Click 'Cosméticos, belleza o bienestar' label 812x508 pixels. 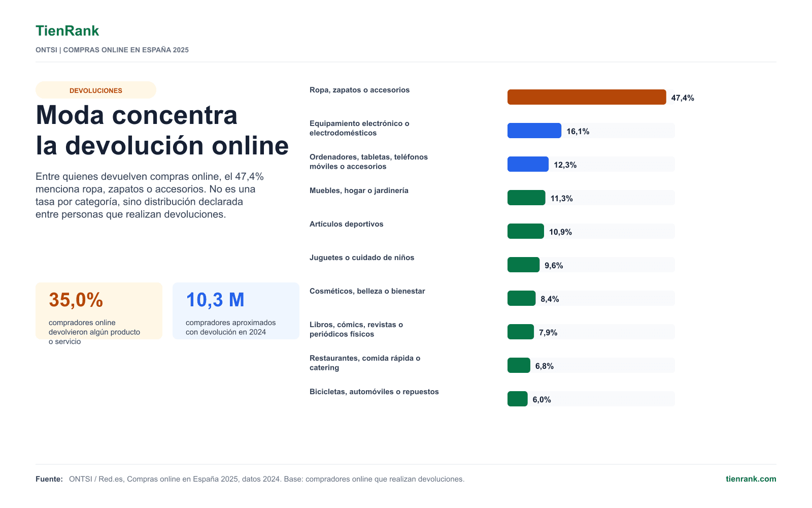367,291
